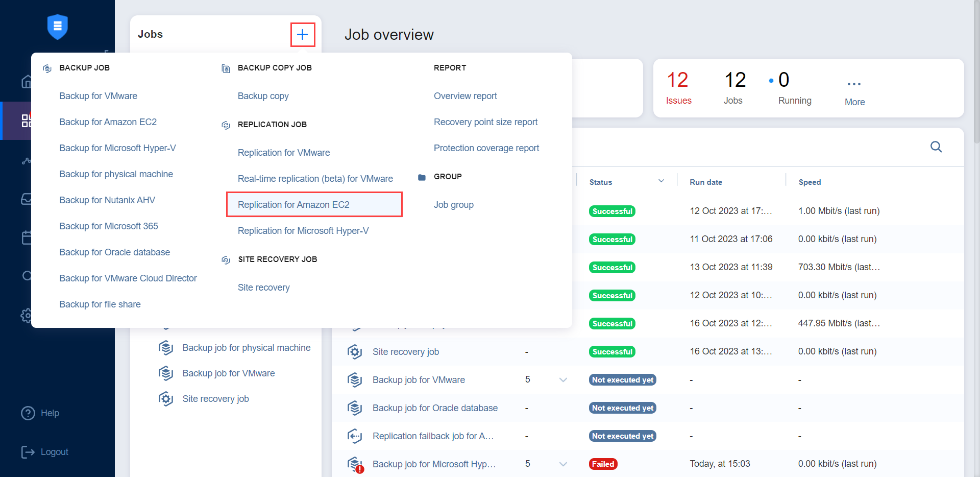
Task: Open the Protection coverage report
Action: coord(486,148)
